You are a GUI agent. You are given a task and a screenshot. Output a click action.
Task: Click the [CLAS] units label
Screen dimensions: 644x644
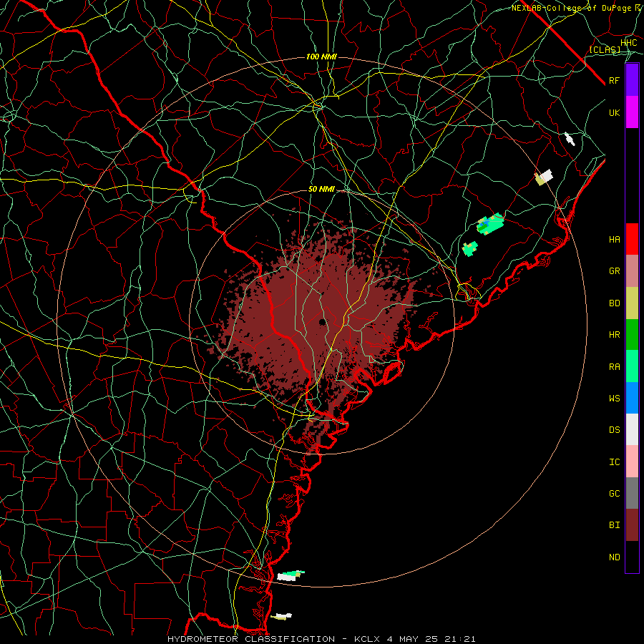(605, 50)
